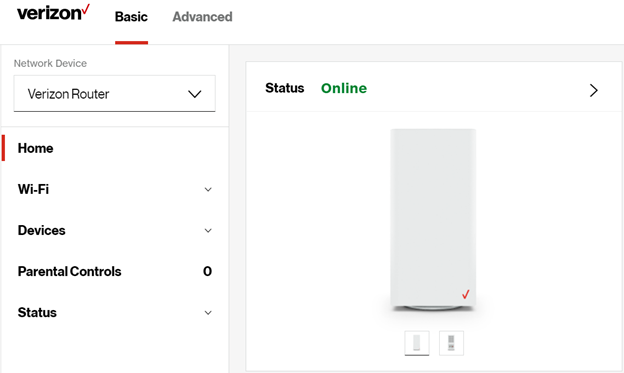The width and height of the screenshot is (624, 373).
Task: Open the status details arrow
Action: pyautogui.click(x=593, y=90)
